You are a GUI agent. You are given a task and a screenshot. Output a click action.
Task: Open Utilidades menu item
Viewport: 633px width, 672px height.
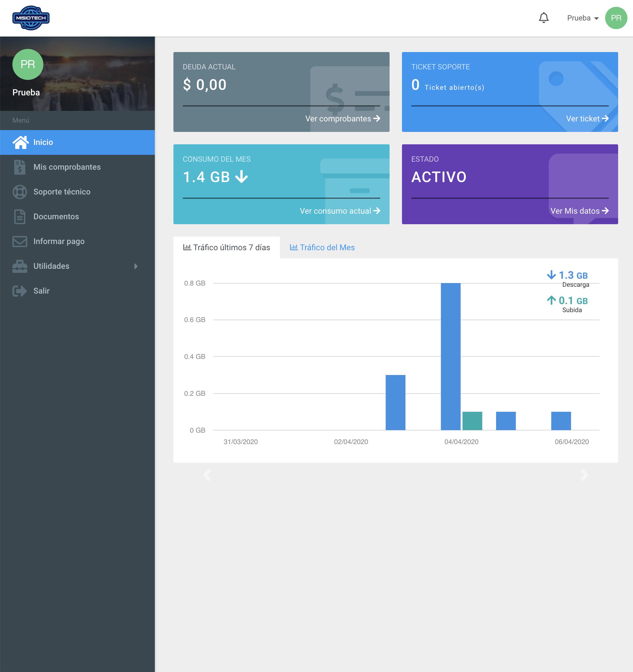click(x=77, y=266)
